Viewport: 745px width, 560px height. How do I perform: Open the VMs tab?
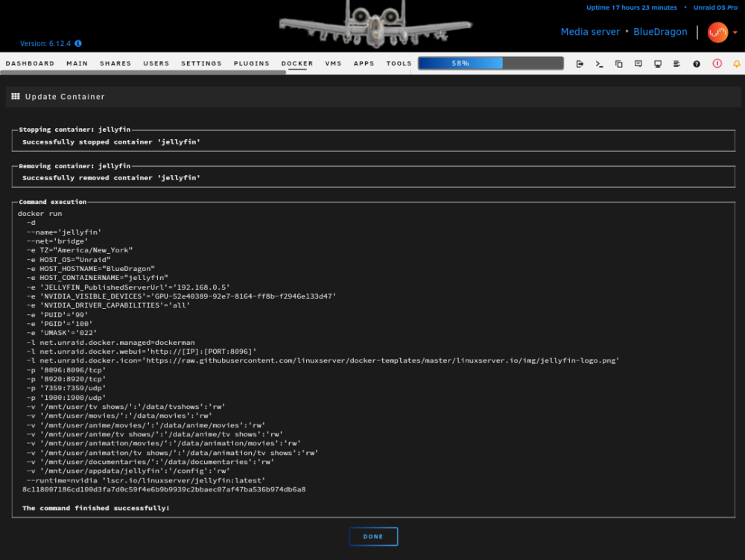point(334,63)
